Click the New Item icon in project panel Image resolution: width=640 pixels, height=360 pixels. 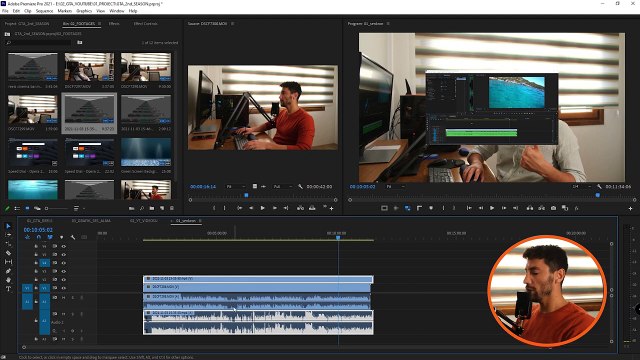[x=162, y=208]
